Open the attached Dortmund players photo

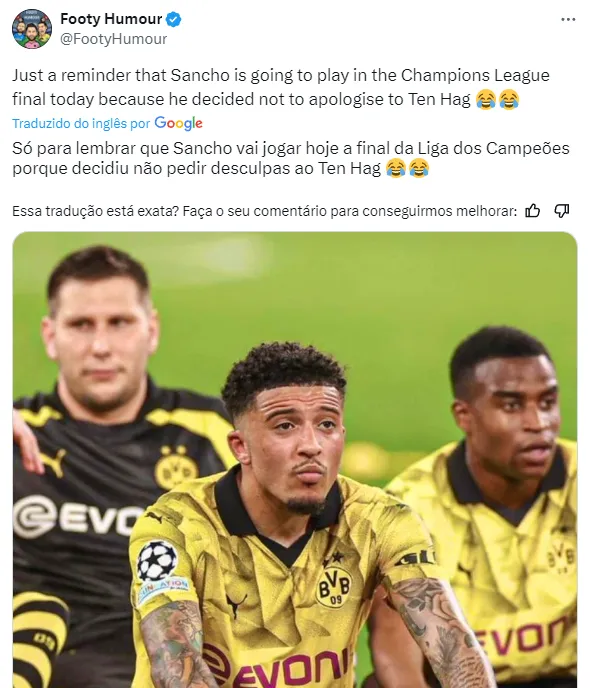(x=295, y=459)
